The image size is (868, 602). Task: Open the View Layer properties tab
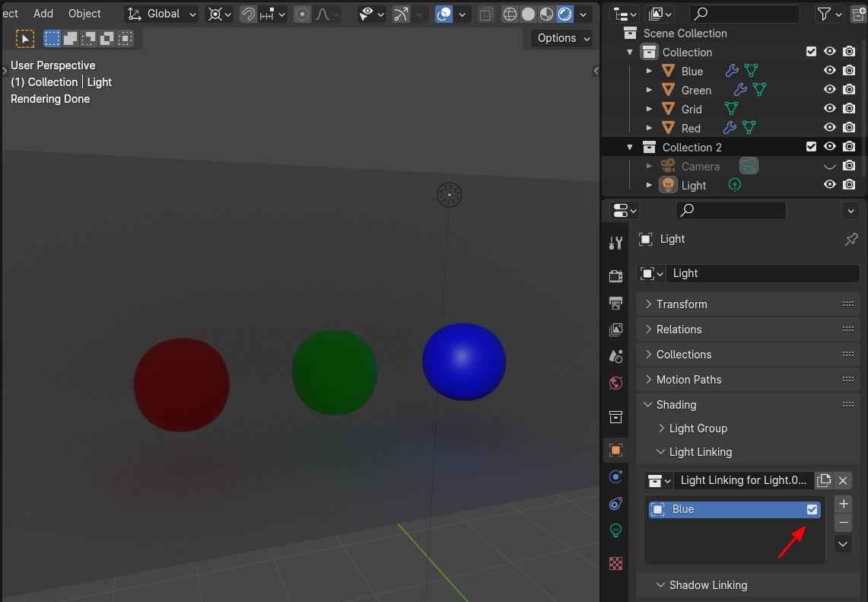[x=615, y=330]
